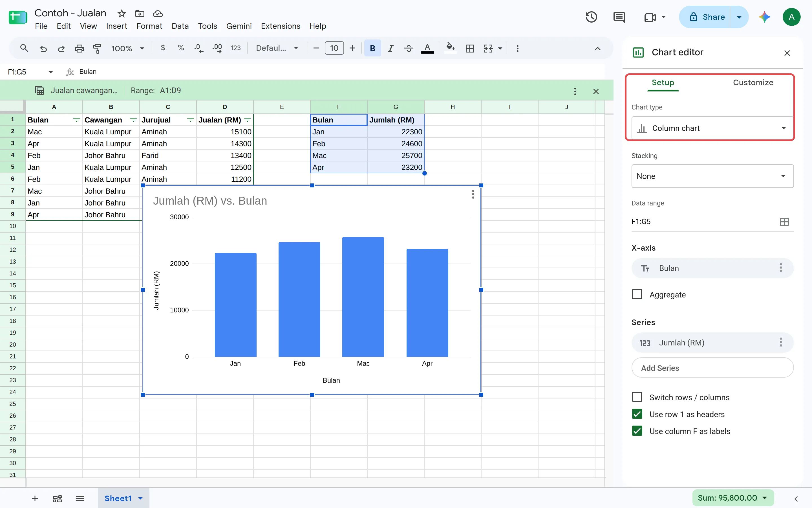Check cloud save status icon

point(158,14)
